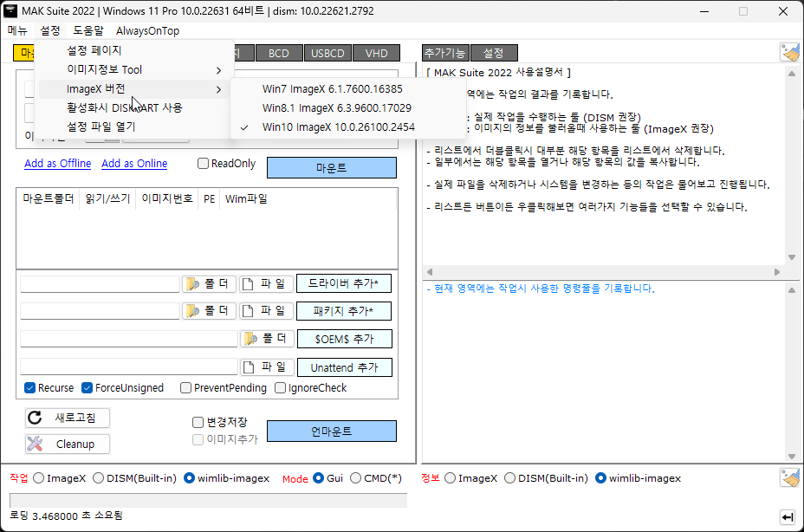Click 파일 button in 패키지 추가 row
804x532 pixels.
[x=267, y=311]
